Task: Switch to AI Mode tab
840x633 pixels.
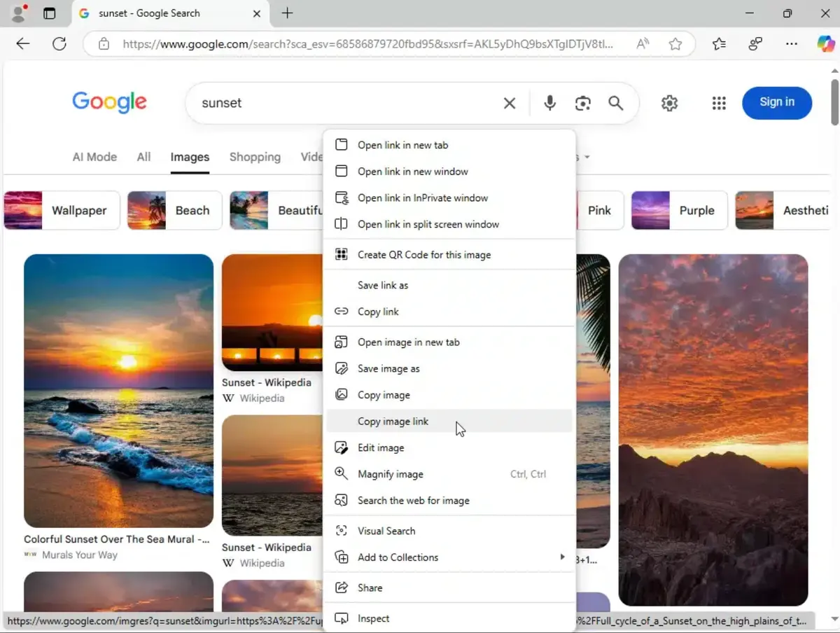Action: (x=94, y=157)
